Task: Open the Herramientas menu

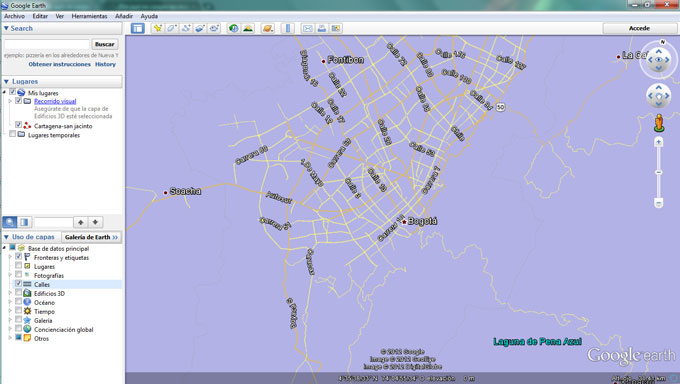Action: coord(89,16)
